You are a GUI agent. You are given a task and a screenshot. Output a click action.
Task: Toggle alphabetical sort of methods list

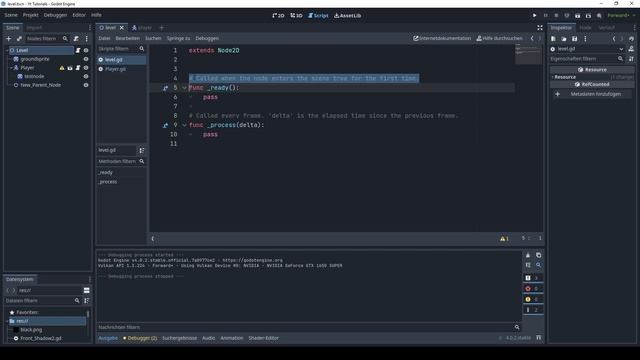(142, 151)
